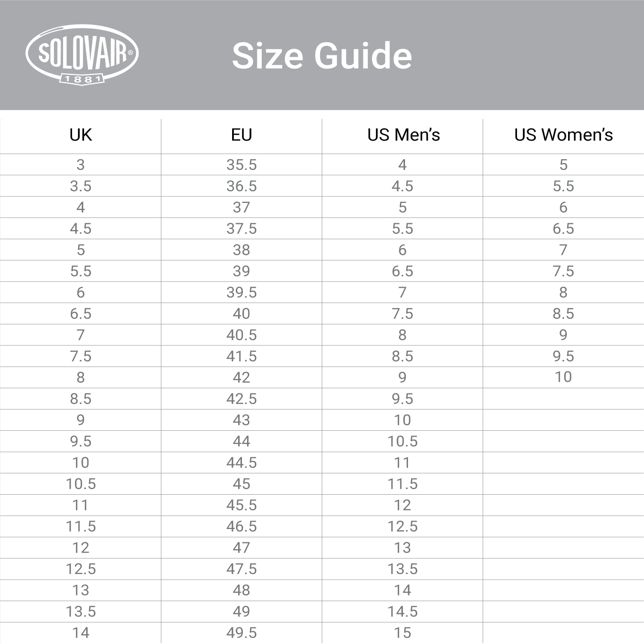Select EU size 49.5 cell
The height and width of the screenshot is (644, 644).
click(242, 632)
